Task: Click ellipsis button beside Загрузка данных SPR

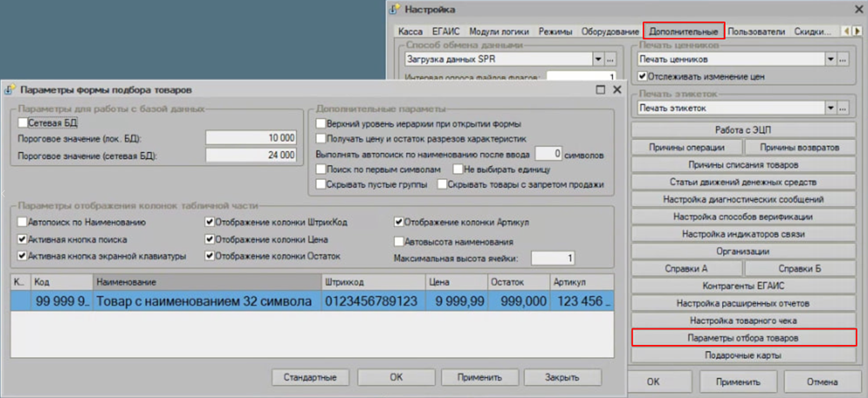Action: tap(611, 59)
